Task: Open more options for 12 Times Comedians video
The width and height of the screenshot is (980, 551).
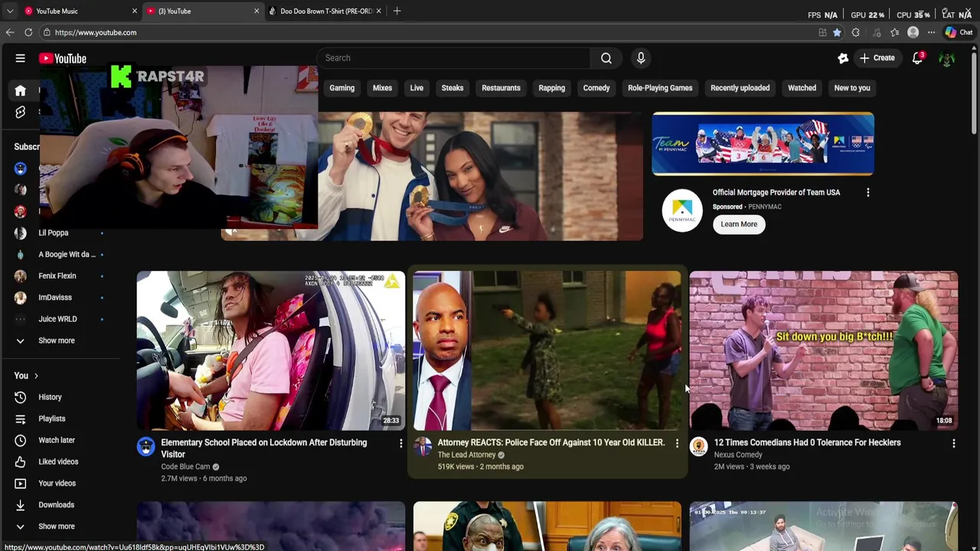Action: pos(953,443)
